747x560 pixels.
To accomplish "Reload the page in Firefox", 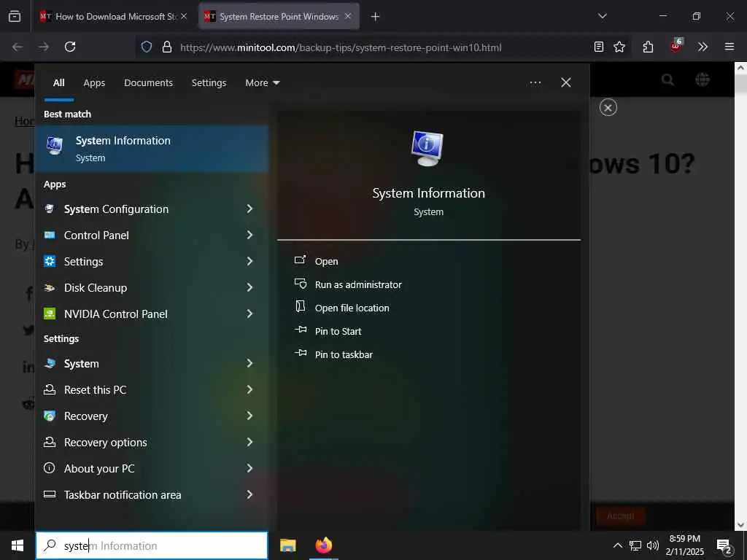I will 70,47.
